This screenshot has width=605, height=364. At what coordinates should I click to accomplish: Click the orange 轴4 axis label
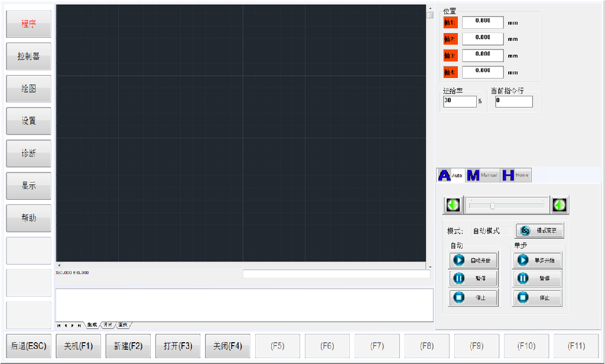(450, 72)
